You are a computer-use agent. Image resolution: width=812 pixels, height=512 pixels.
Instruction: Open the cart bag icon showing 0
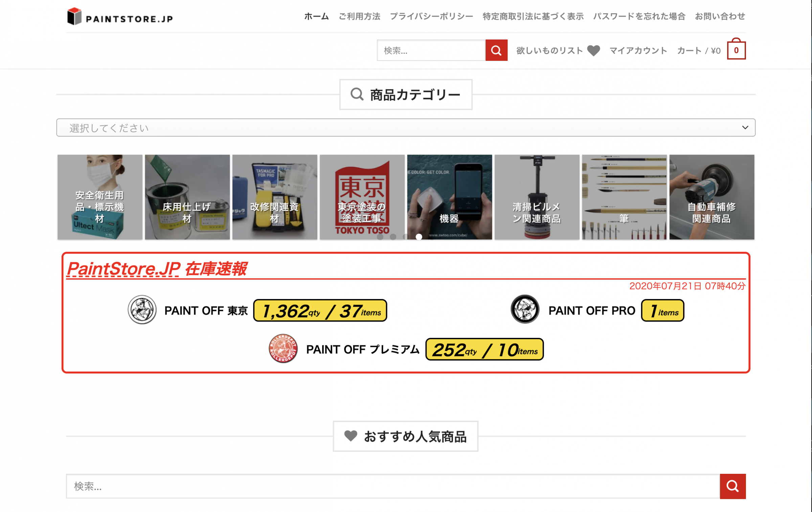coord(736,49)
